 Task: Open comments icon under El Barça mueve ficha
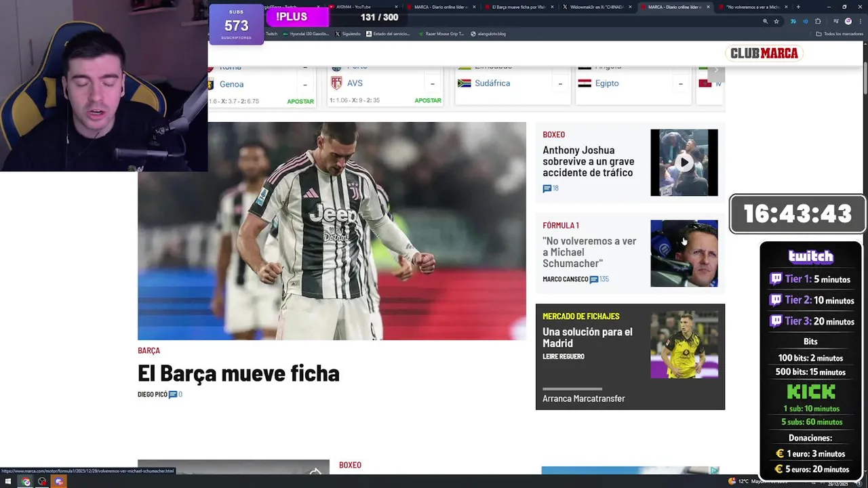[173, 394]
